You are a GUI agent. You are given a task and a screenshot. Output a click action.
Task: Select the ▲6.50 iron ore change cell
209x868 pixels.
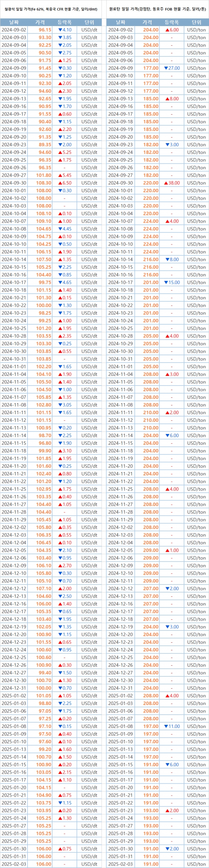65,183
